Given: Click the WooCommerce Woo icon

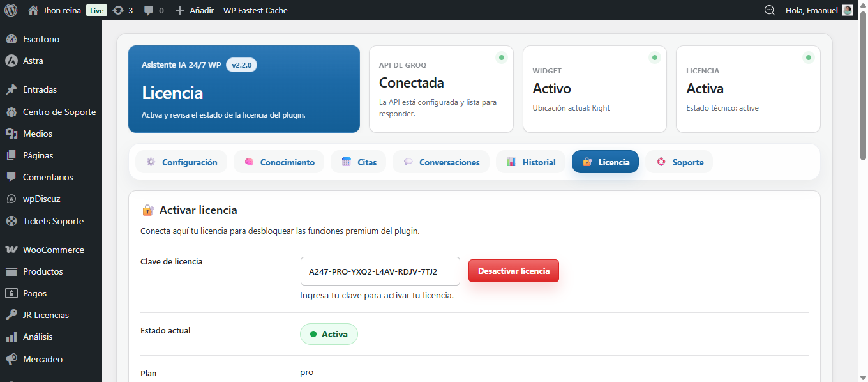Looking at the screenshot, I should (11, 250).
